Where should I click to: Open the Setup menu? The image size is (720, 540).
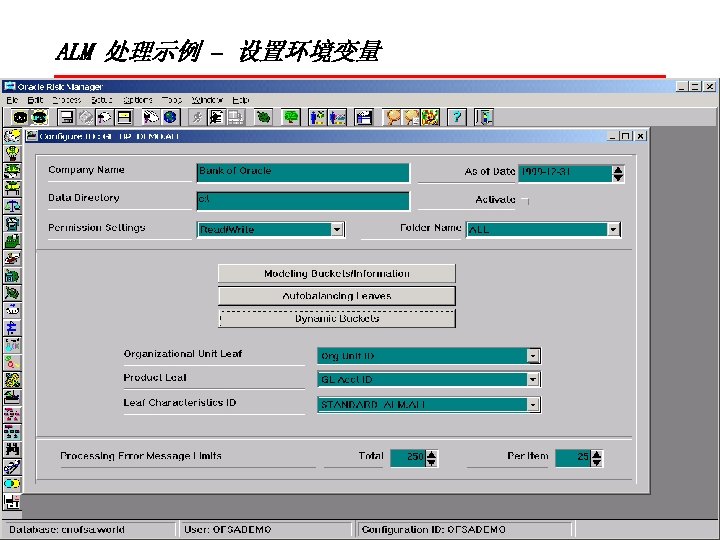(101, 100)
